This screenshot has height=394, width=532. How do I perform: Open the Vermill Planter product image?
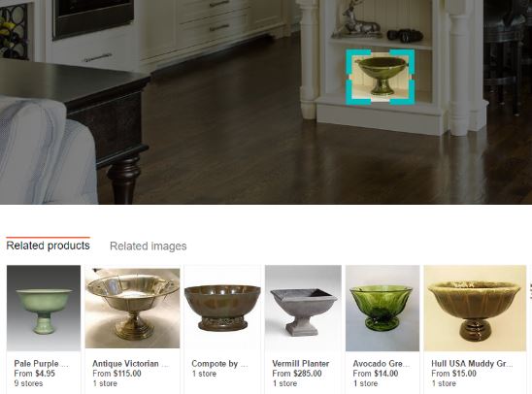coord(303,308)
